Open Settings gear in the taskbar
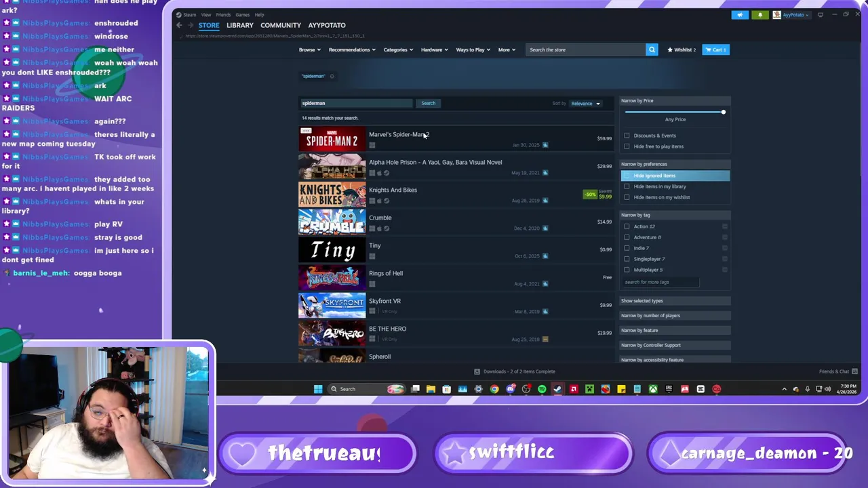 [478, 389]
